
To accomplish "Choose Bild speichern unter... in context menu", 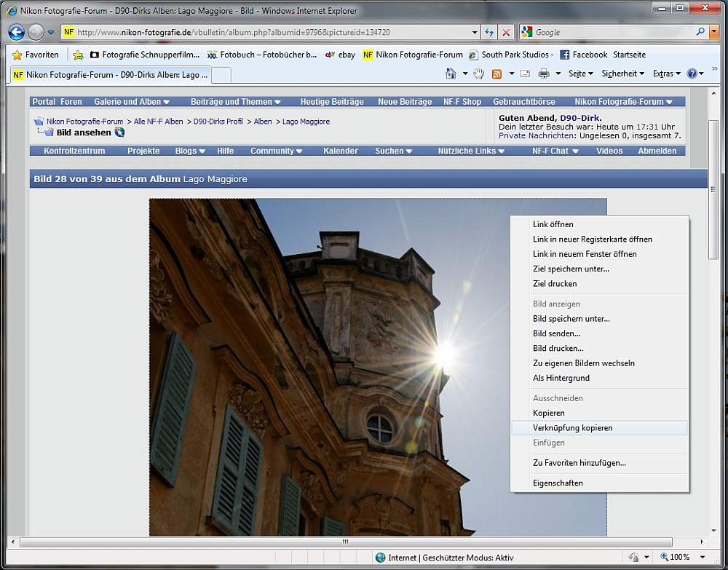I will pyautogui.click(x=599, y=318).
